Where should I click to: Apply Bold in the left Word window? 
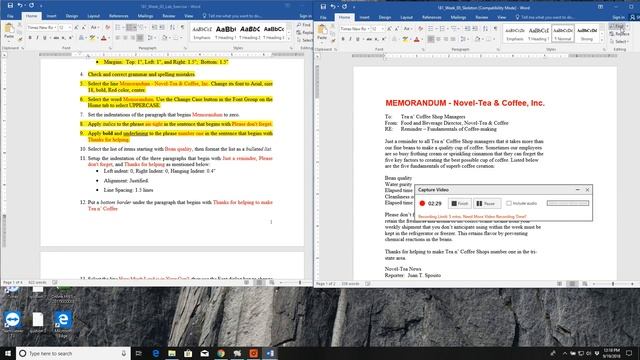tap(30, 38)
